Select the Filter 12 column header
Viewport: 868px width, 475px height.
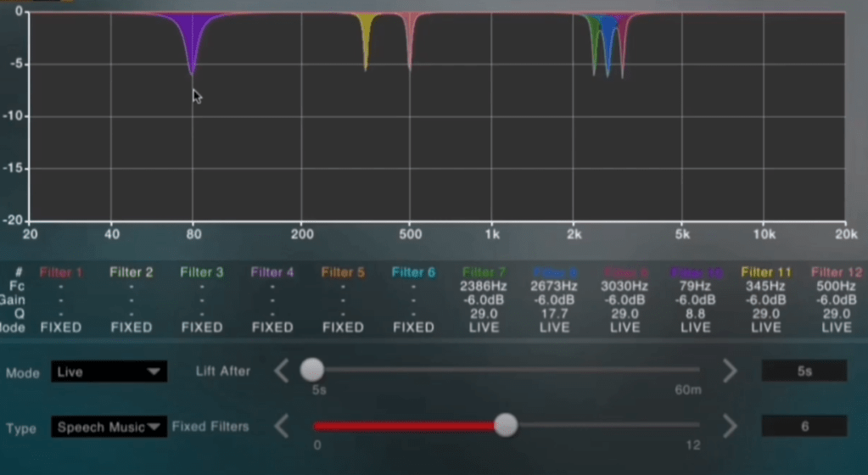tap(837, 272)
